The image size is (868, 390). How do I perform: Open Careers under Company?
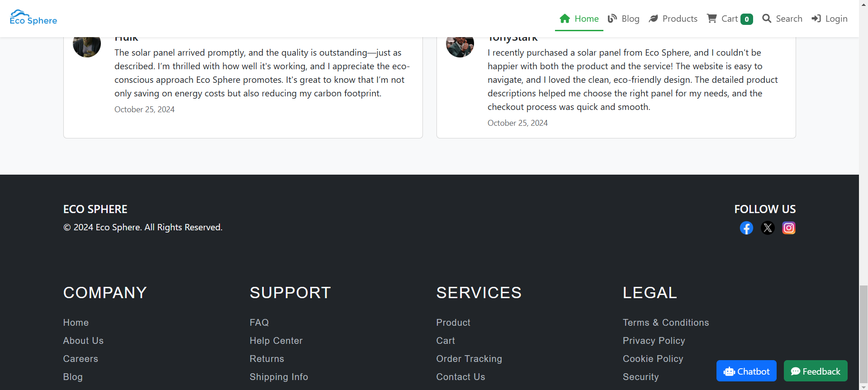(81, 359)
